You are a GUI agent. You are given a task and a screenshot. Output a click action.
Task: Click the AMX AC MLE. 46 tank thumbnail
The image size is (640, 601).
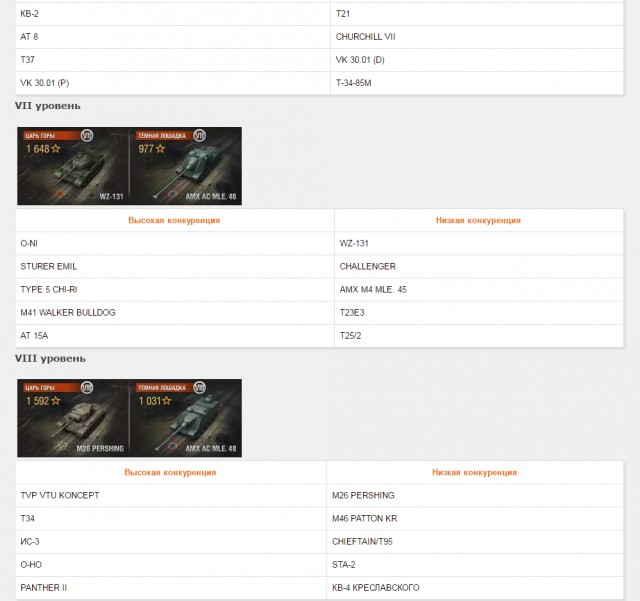pos(186,166)
